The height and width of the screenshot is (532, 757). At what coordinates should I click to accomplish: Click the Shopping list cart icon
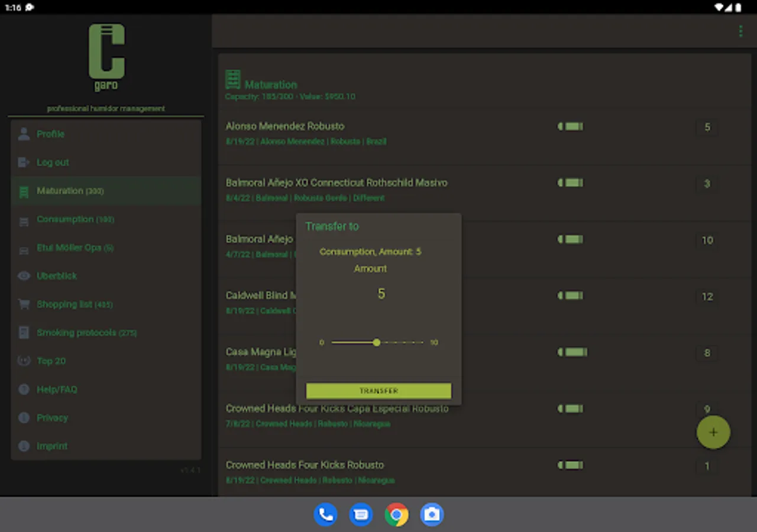click(x=24, y=304)
